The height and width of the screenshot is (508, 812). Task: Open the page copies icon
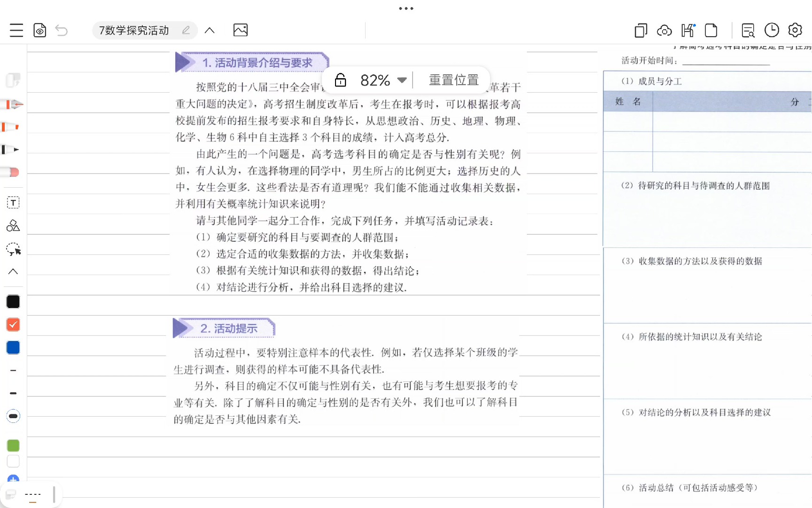(640, 30)
